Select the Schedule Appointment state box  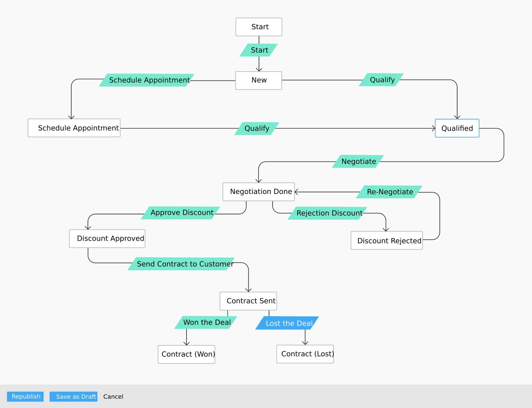coord(74,128)
